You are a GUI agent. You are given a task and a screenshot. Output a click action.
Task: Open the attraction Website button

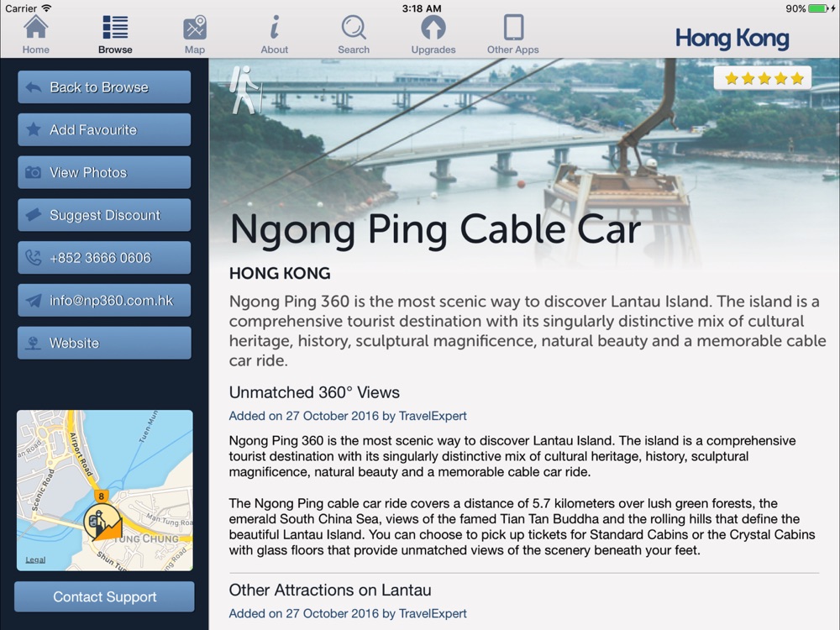coord(104,343)
